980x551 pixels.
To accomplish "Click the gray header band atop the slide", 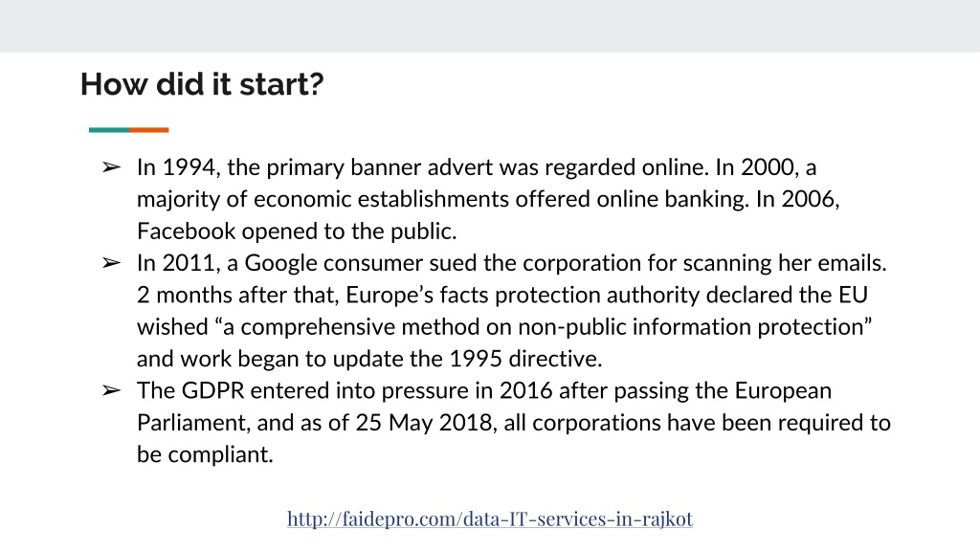I will click(x=490, y=26).
